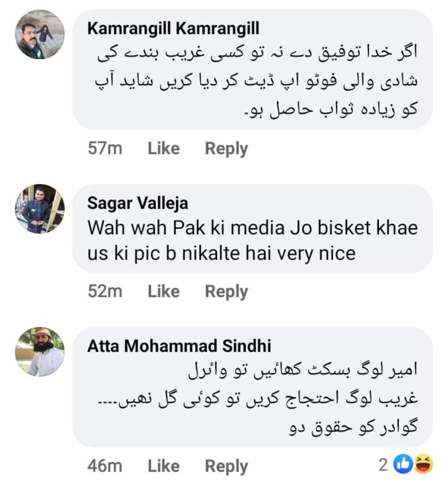Like Atta Mohammad Sindhi's comment
Viewport: 448px width, 498px height.
[164, 466]
